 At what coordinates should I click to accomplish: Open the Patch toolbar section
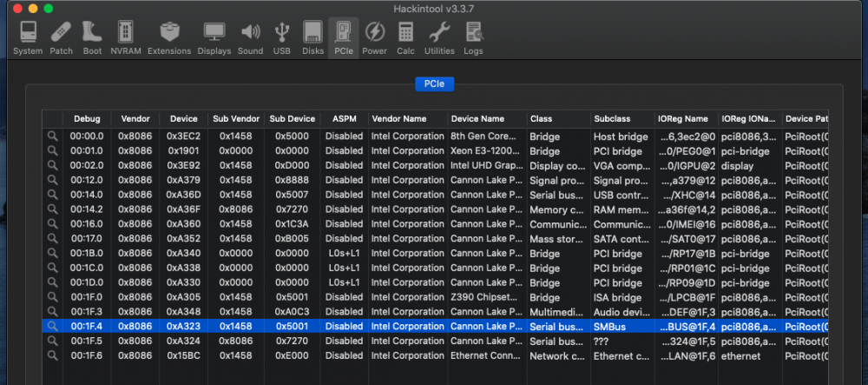62,37
